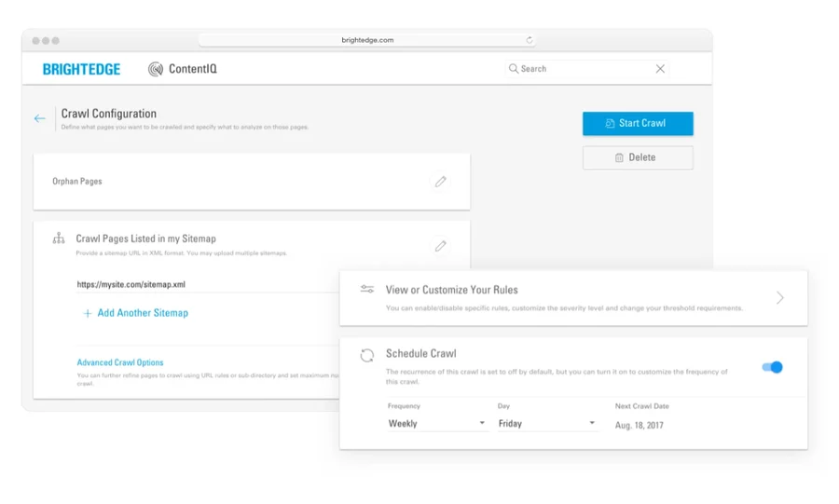Go back with the left arrow

39,118
